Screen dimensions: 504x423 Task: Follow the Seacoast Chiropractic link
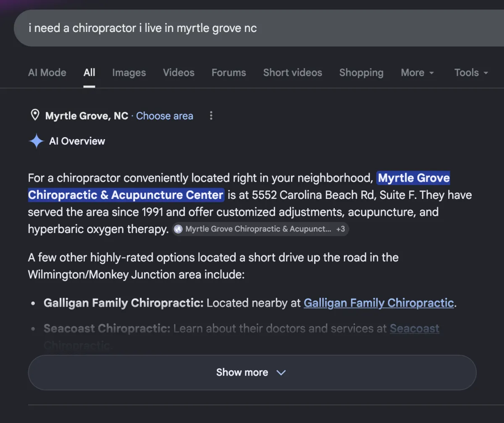point(415,328)
